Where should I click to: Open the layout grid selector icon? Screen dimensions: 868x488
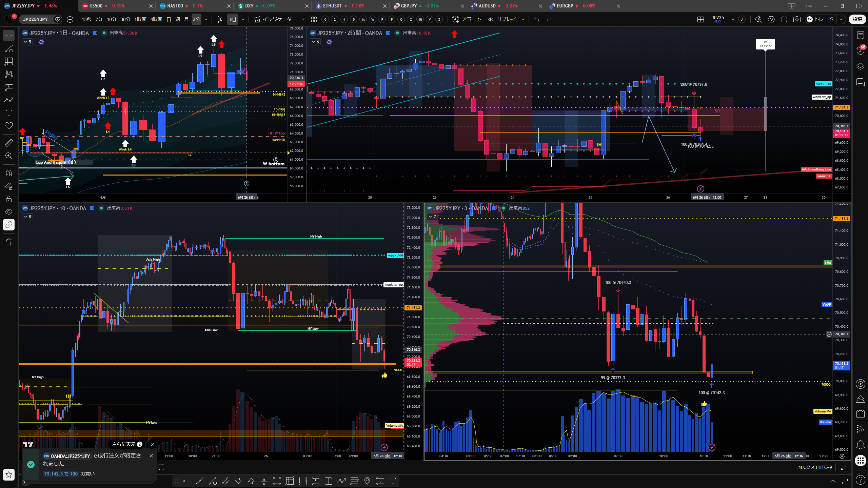point(701,19)
